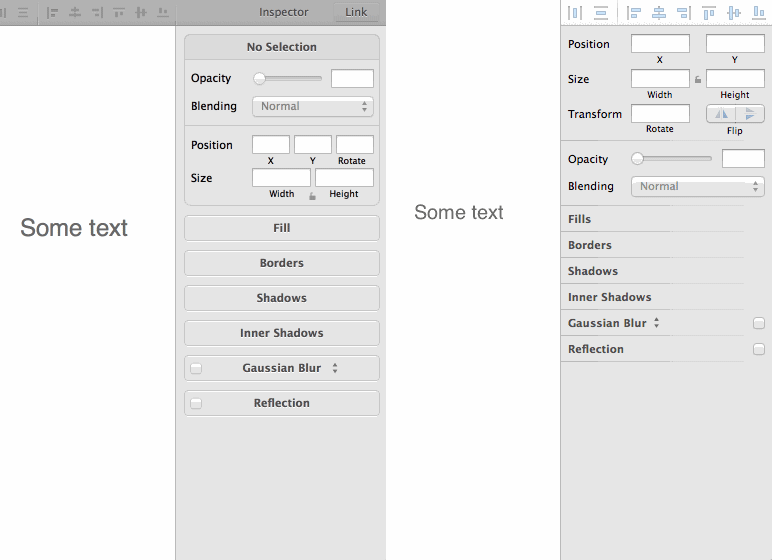
Task: Open blur type stepper beside Gaussian Blur, right panel
Action: pos(656,323)
